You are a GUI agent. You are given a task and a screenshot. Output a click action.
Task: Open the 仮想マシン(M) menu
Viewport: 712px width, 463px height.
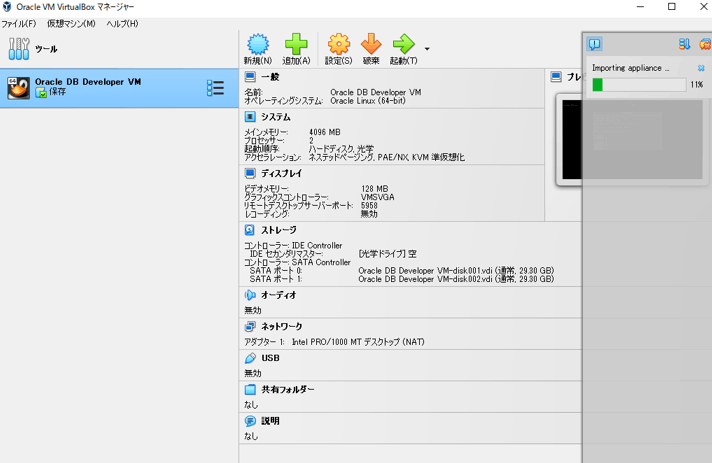[x=71, y=24]
